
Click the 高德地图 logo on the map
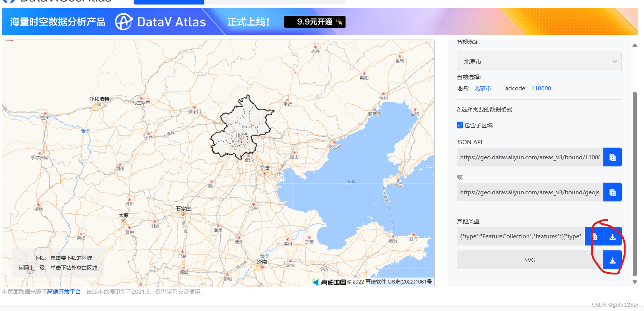pyautogui.click(x=329, y=282)
